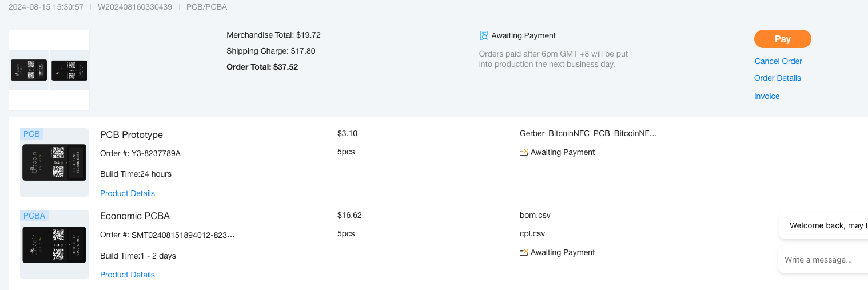The image size is (868, 290).
Task: Click the payment status icon in PCB Prototype row
Action: [x=524, y=152]
